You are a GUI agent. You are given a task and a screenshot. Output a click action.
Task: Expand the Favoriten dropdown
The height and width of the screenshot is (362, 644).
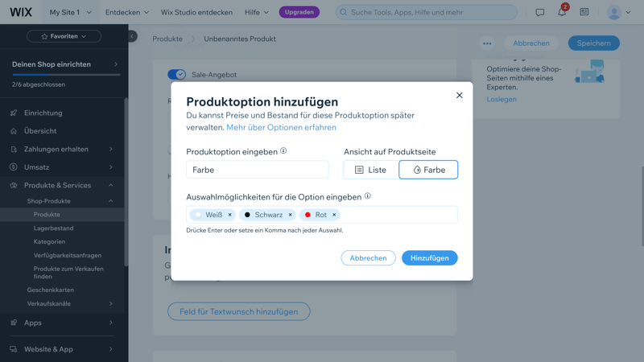coord(64,36)
